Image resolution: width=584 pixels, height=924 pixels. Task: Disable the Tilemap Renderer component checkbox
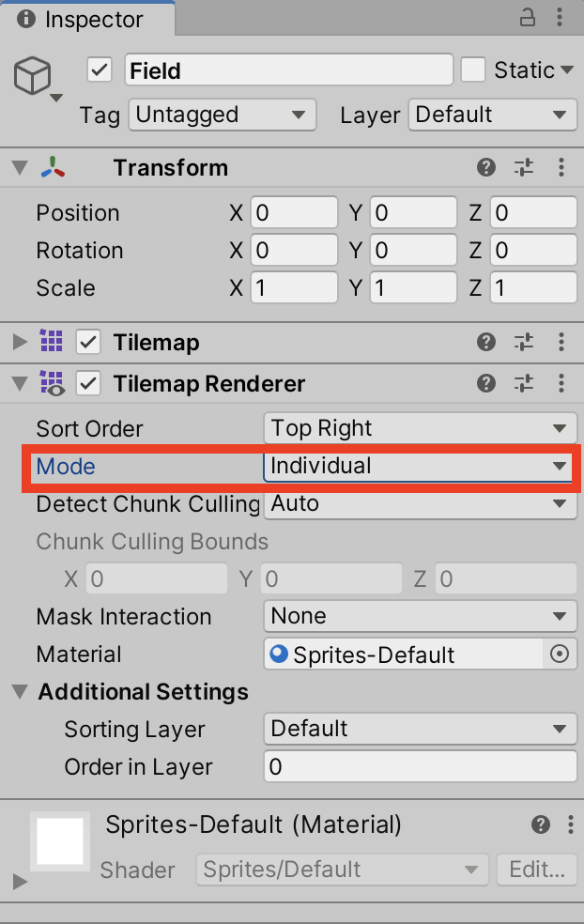88,383
